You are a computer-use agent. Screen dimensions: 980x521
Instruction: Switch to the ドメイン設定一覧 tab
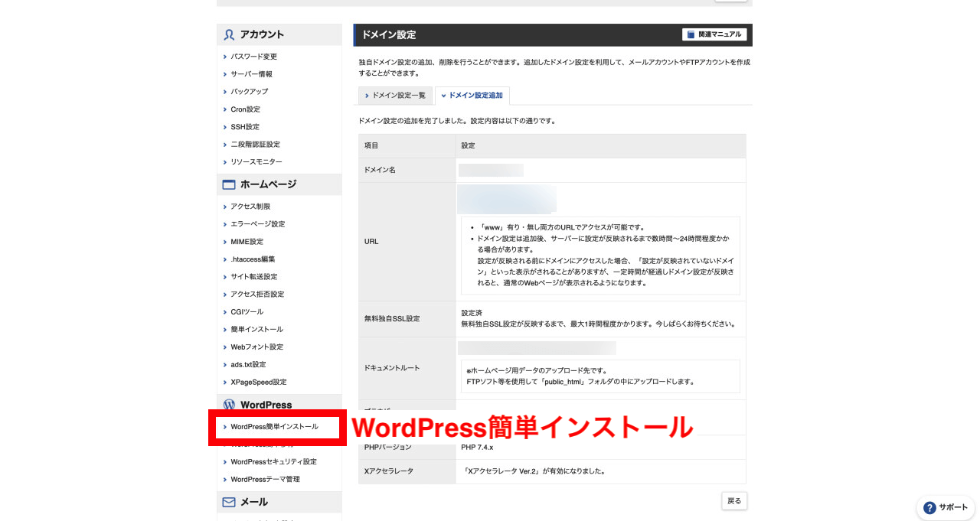tap(399, 96)
